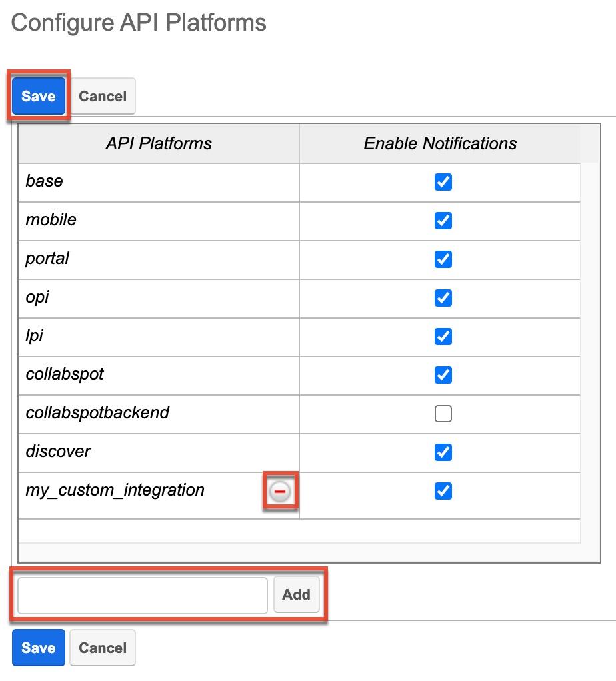The width and height of the screenshot is (616, 681).
Task: Uncheck notifications for my_custom_integration
Action: tap(443, 491)
